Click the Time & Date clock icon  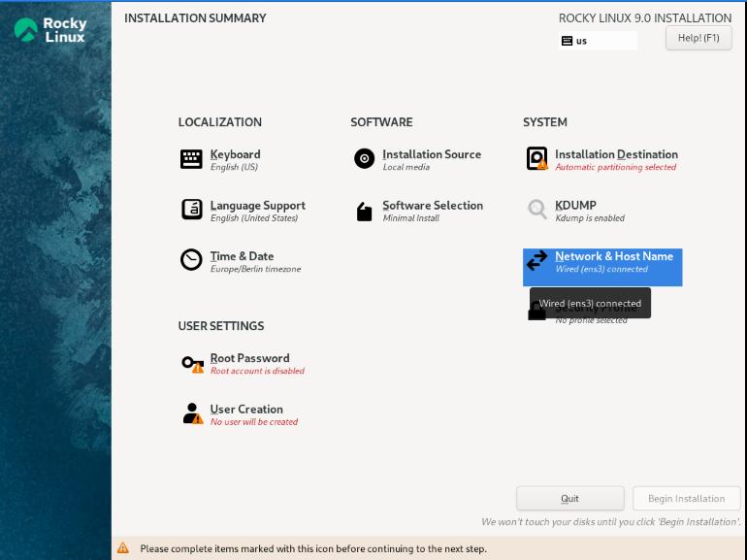[191, 260]
